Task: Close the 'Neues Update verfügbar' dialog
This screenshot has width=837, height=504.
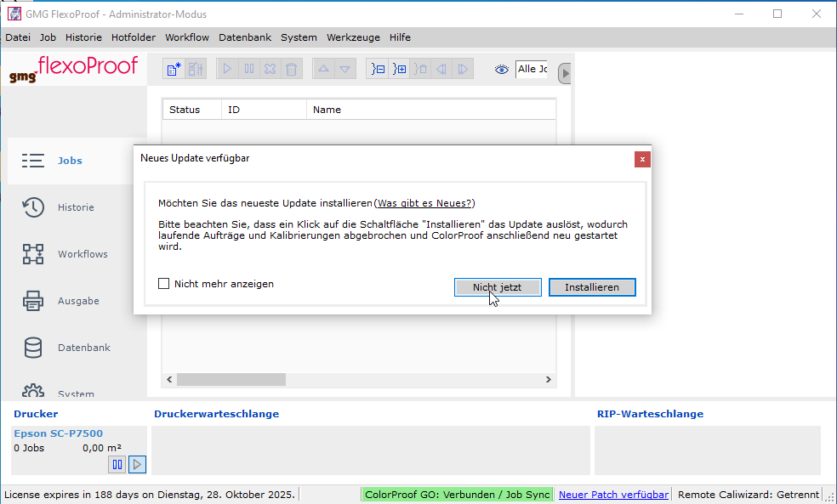Action: click(x=642, y=159)
